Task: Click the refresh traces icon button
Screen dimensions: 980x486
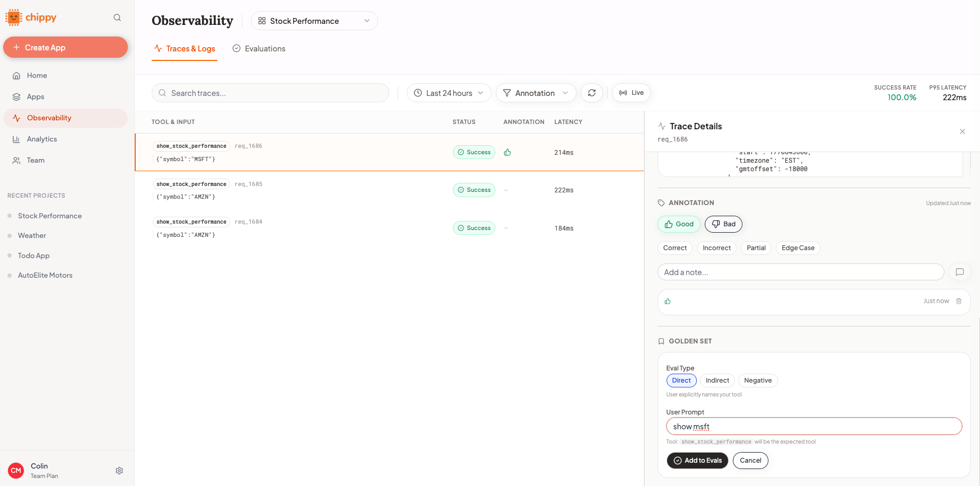Action: pos(592,93)
